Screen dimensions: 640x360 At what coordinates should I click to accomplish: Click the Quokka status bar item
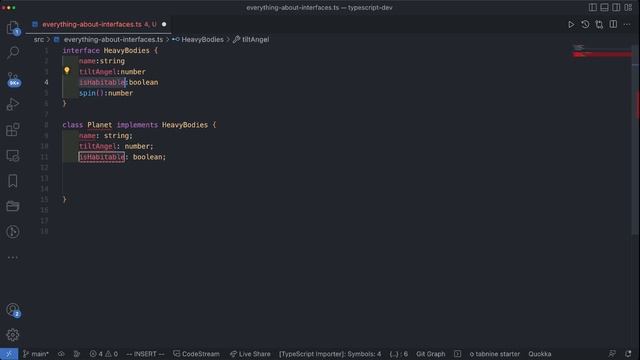pyautogui.click(x=540, y=354)
